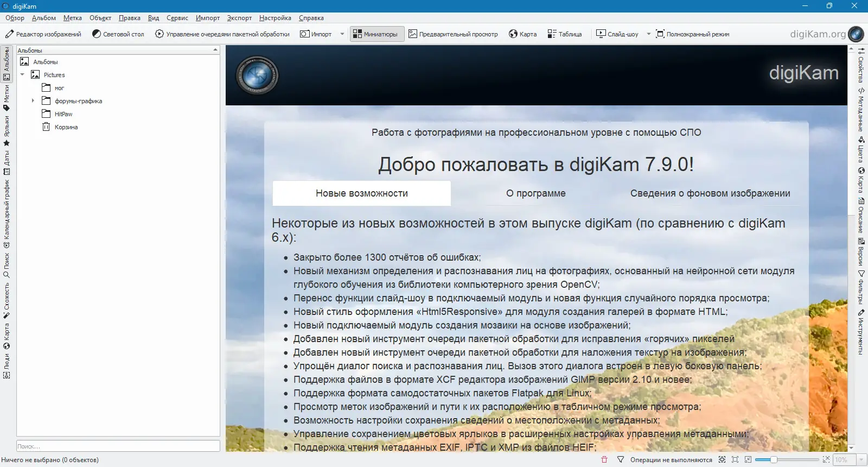Click the Импорт toolbar button
Image resolution: width=868 pixels, height=467 pixels.
316,34
